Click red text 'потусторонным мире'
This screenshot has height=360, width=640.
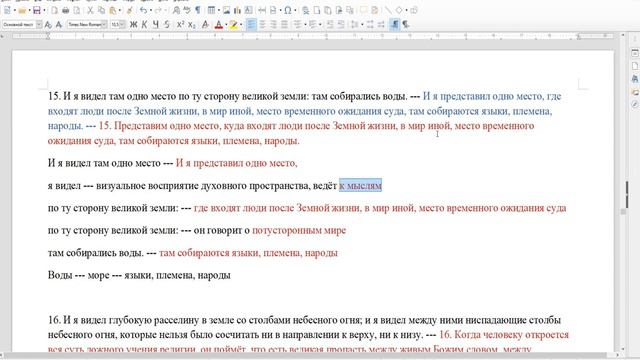point(299,230)
